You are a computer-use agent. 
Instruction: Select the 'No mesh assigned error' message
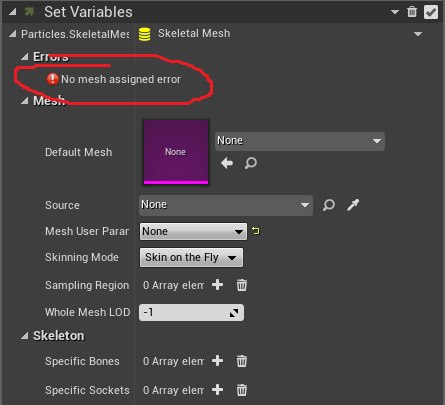coord(121,79)
